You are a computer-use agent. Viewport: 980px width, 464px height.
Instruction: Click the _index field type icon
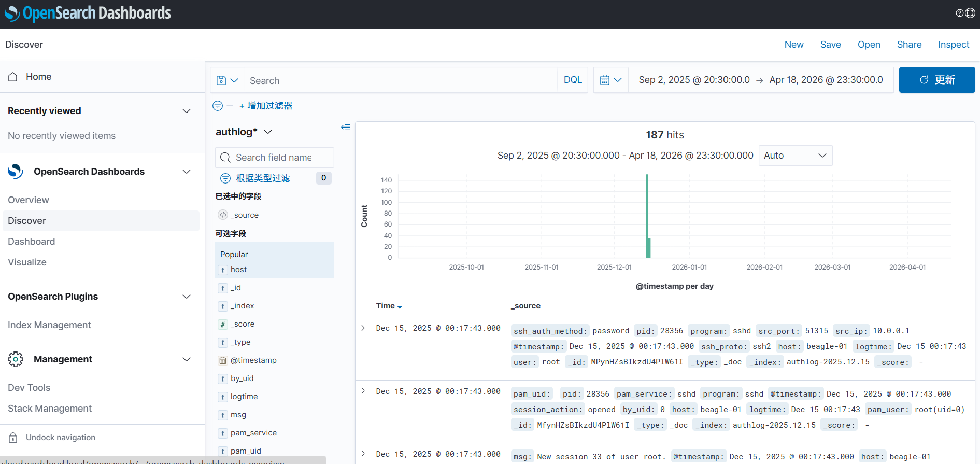pyautogui.click(x=223, y=306)
